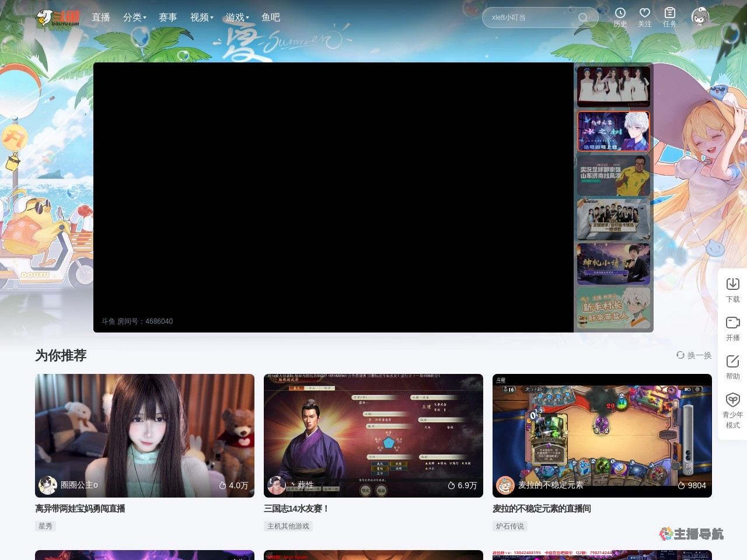Open the Hearthstone stream cover image
Screen dimensions: 747x560
(602, 436)
